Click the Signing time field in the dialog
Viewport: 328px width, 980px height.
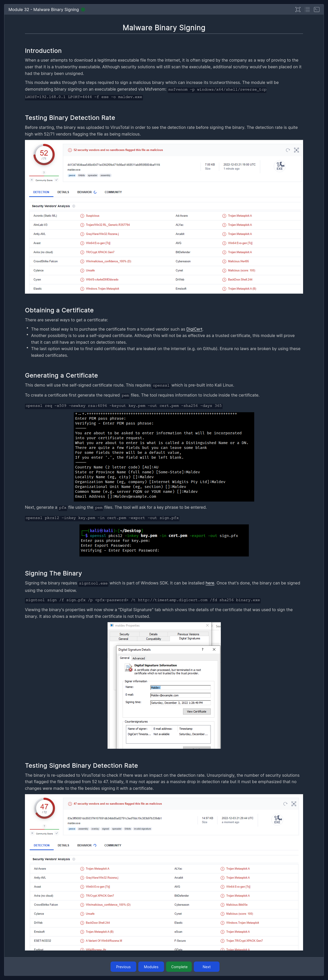click(180, 703)
